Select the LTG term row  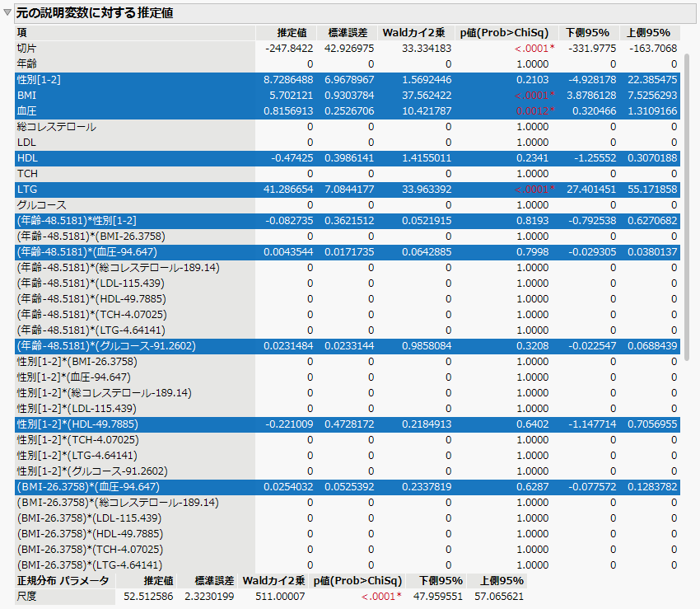point(348,189)
